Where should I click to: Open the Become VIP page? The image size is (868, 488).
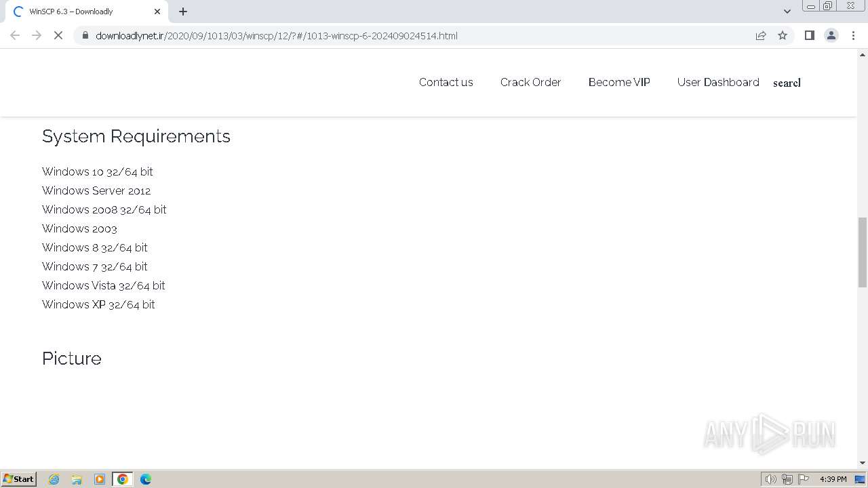tap(619, 82)
